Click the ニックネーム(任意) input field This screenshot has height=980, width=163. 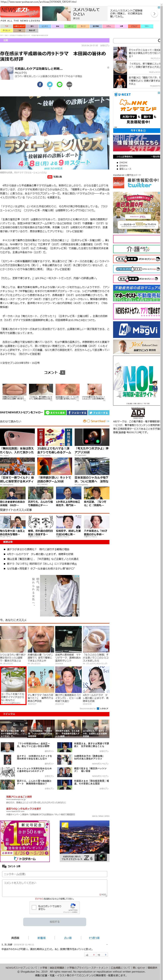[x=55, y=874]
